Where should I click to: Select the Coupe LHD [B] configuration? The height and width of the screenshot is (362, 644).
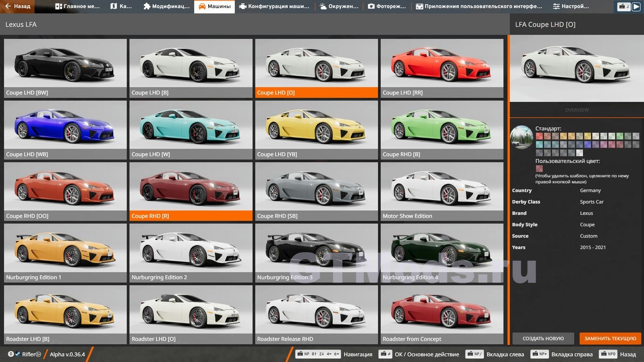click(191, 68)
